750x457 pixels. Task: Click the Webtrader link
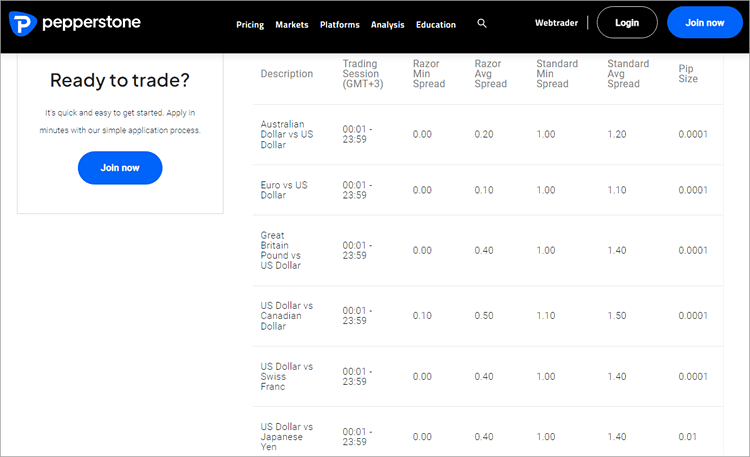tap(556, 22)
